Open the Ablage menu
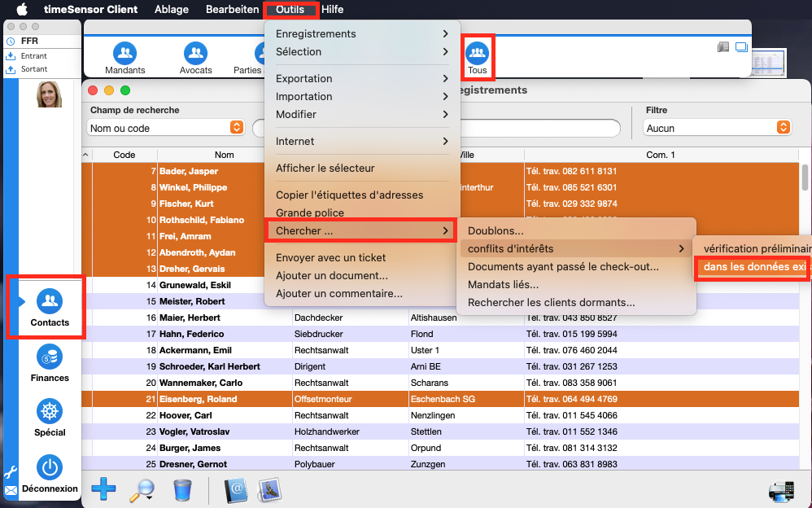 point(172,9)
